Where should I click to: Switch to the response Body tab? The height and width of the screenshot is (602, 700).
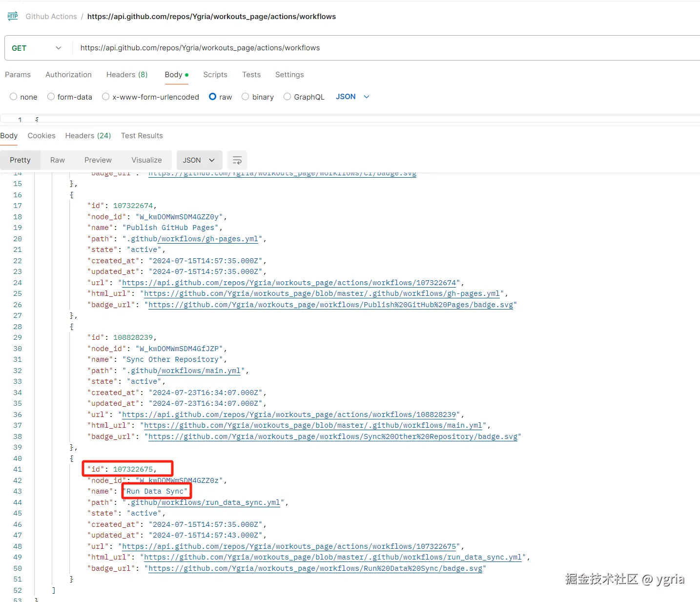click(9, 136)
